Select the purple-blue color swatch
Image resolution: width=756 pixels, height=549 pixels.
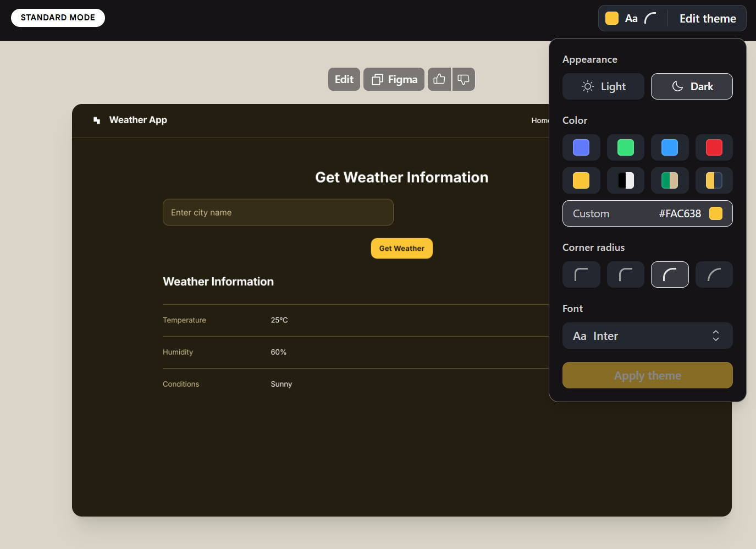581,147
